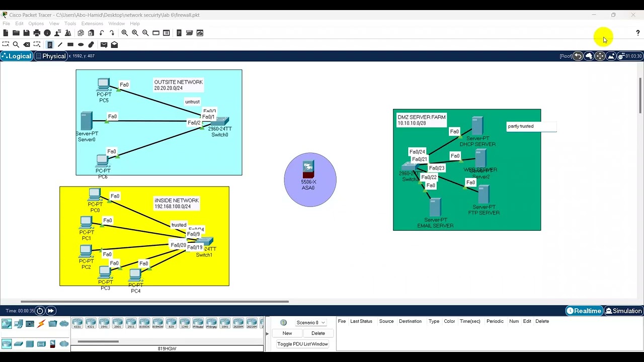644x362 pixels.
Task: Click the FTP SERVER device
Action: (484, 194)
